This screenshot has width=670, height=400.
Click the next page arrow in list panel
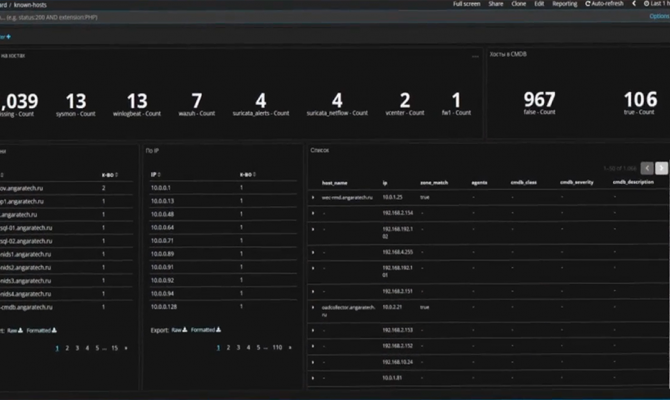click(661, 168)
